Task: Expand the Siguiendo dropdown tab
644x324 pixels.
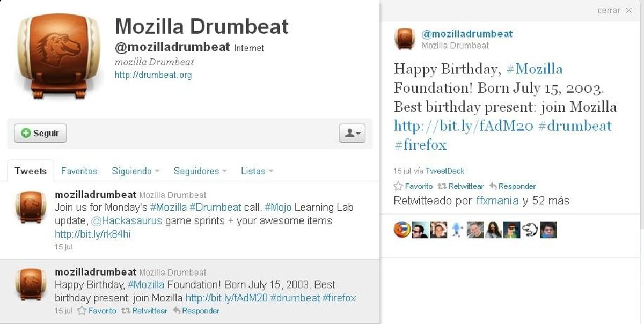Action: point(136,171)
